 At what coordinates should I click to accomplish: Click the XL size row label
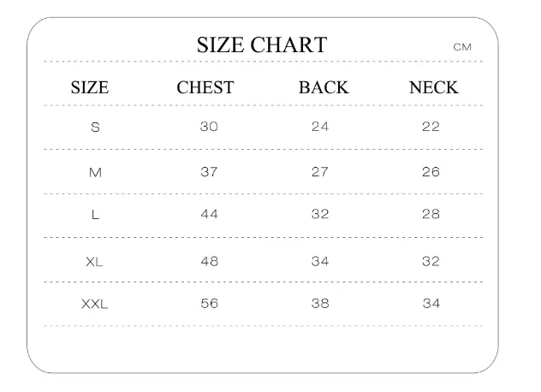coord(94,262)
